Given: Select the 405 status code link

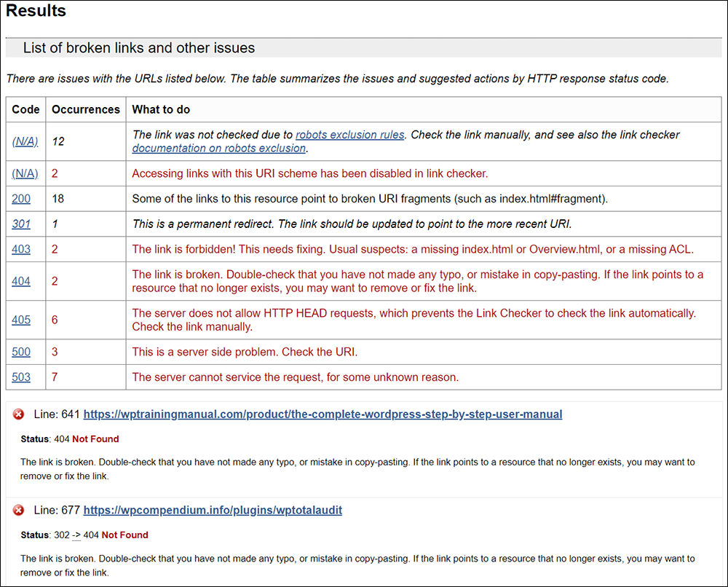Looking at the screenshot, I should pyautogui.click(x=21, y=319).
